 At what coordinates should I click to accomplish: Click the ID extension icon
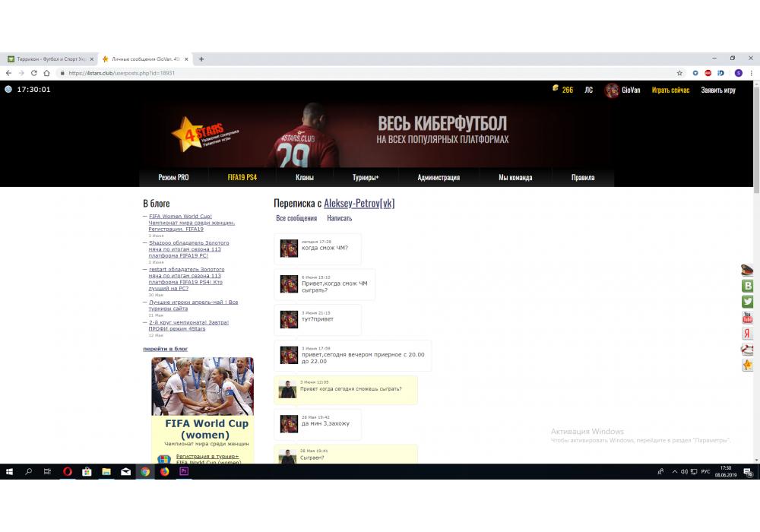(x=720, y=73)
